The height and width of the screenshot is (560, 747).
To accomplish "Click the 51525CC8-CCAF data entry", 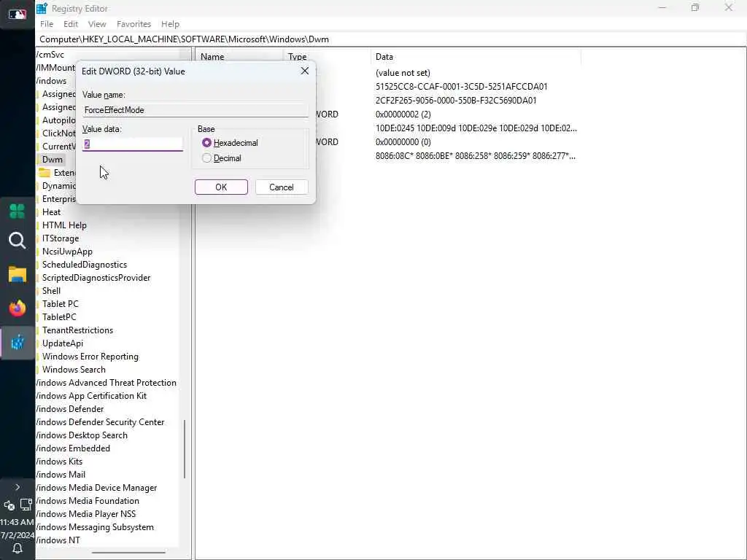I will point(461,87).
